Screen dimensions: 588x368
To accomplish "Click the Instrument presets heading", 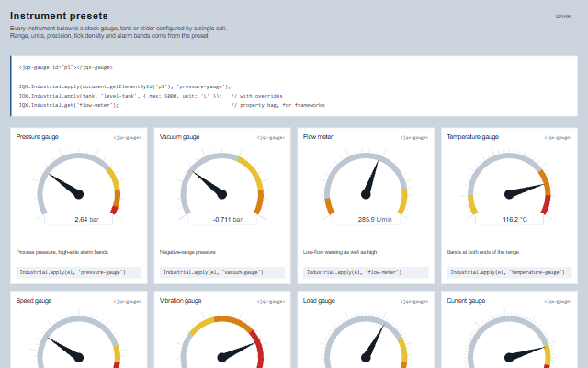I will point(59,17).
